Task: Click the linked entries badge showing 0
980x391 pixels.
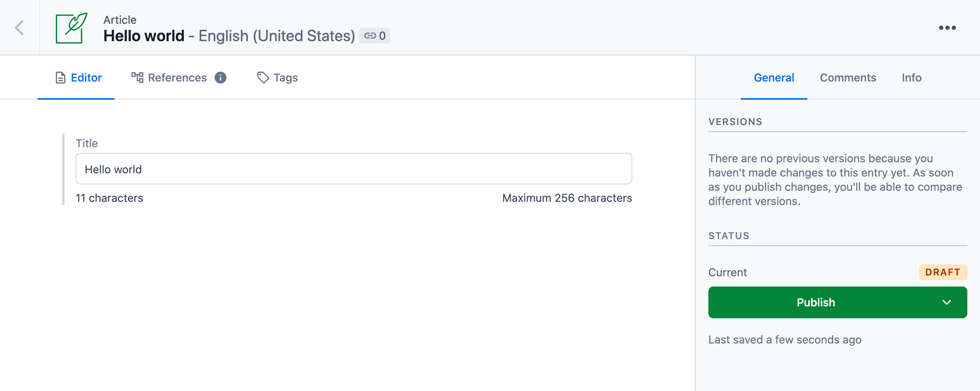Action: tap(375, 35)
